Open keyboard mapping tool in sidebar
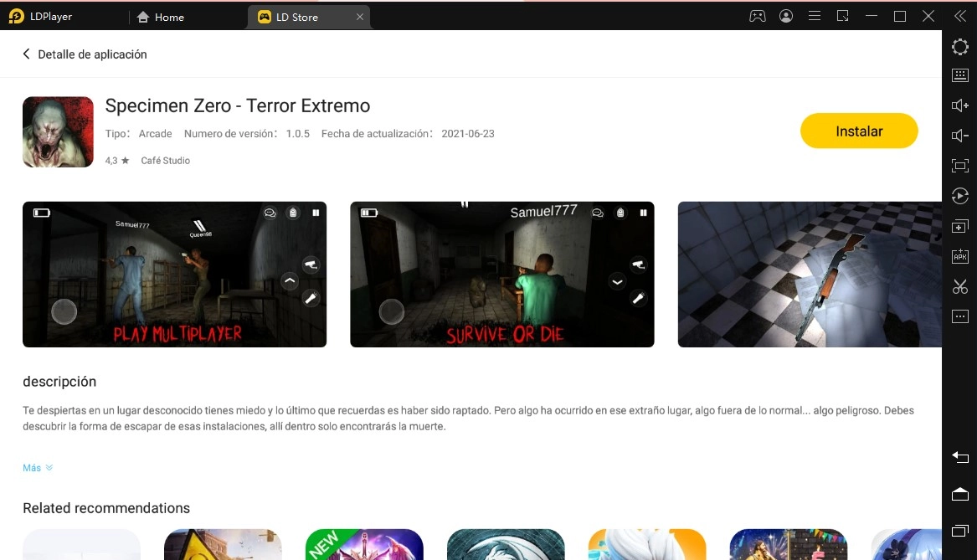 [960, 75]
